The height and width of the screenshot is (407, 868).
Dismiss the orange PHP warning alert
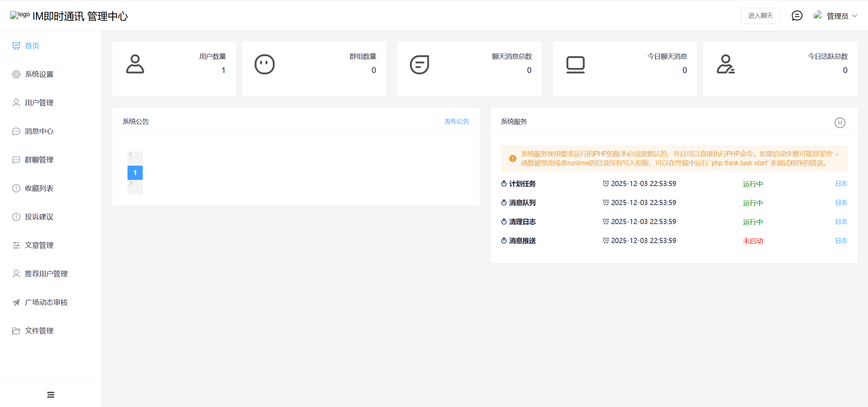pos(837,154)
